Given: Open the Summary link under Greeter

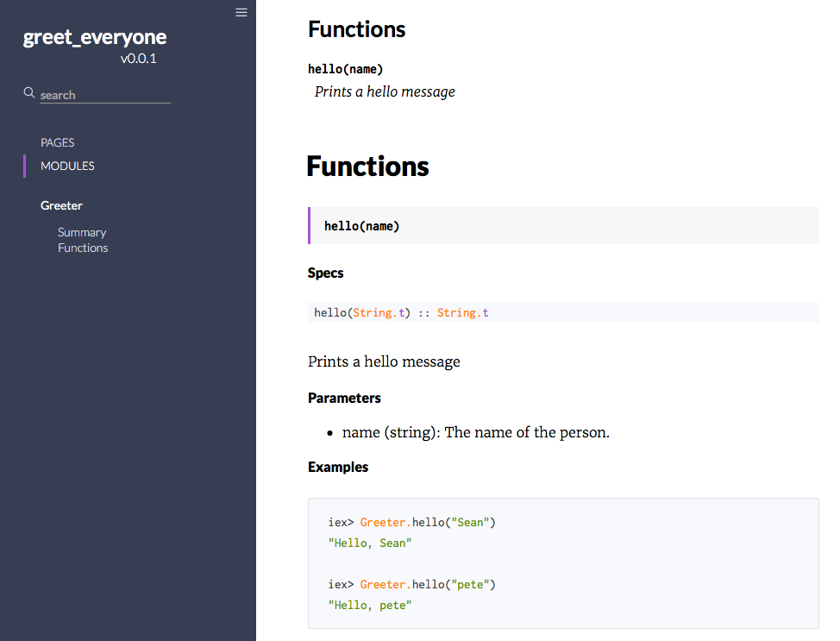Looking at the screenshot, I should pyautogui.click(x=82, y=232).
